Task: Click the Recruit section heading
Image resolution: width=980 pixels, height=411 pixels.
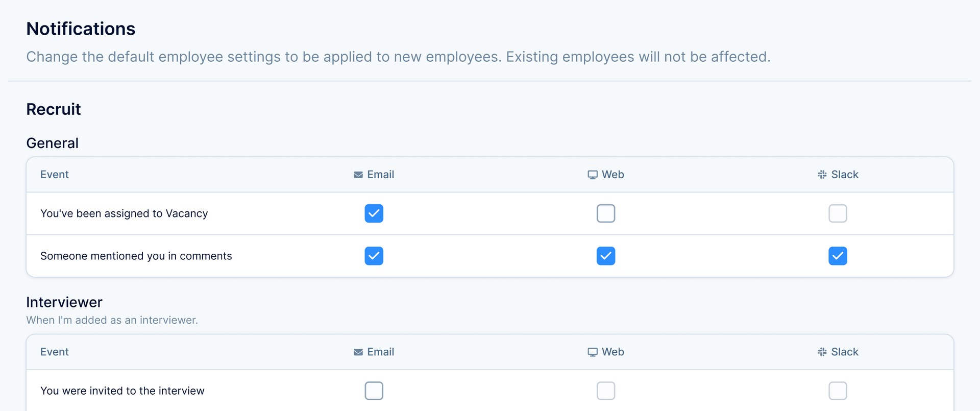Action: pyautogui.click(x=54, y=109)
